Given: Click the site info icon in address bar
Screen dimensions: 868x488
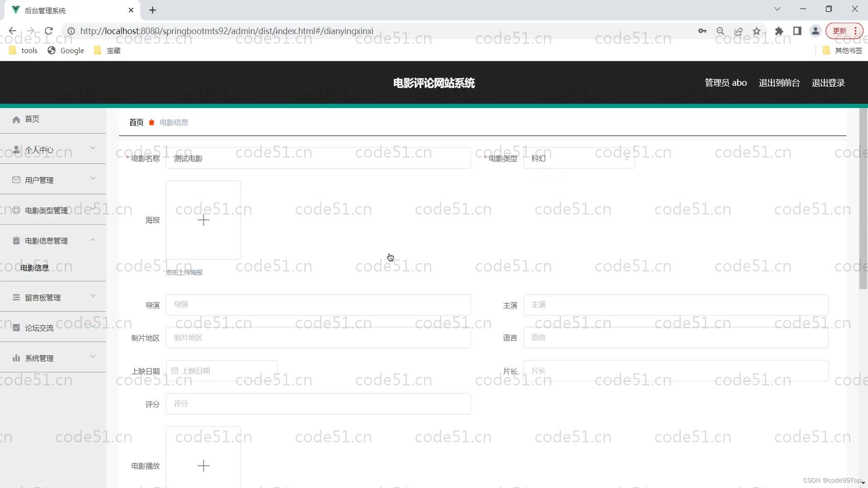Looking at the screenshot, I should (71, 31).
